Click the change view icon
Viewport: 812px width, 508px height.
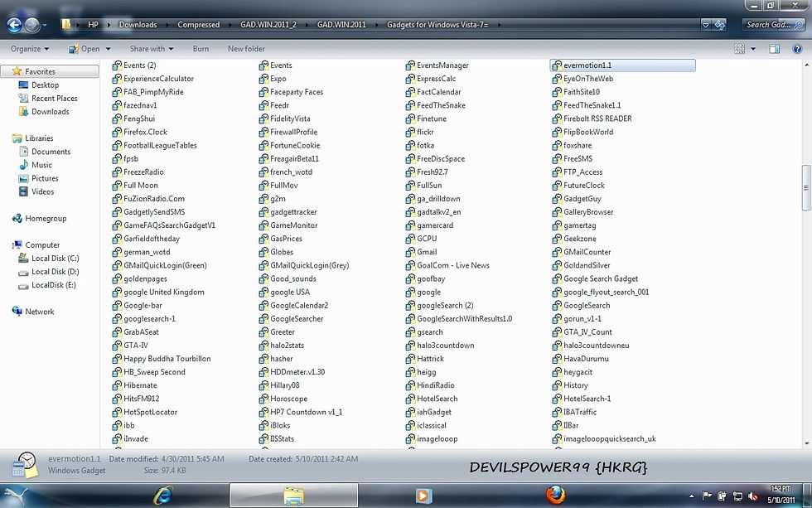739,49
